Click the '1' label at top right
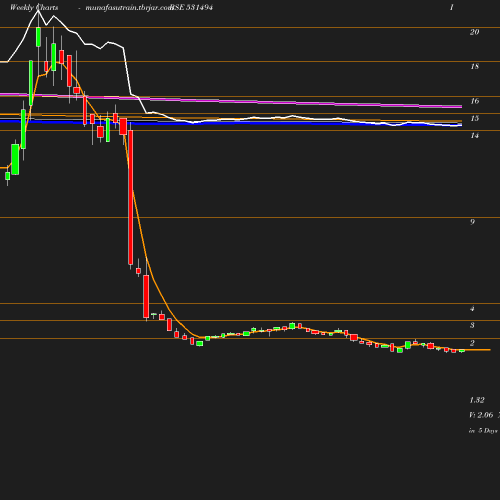 [452, 7]
